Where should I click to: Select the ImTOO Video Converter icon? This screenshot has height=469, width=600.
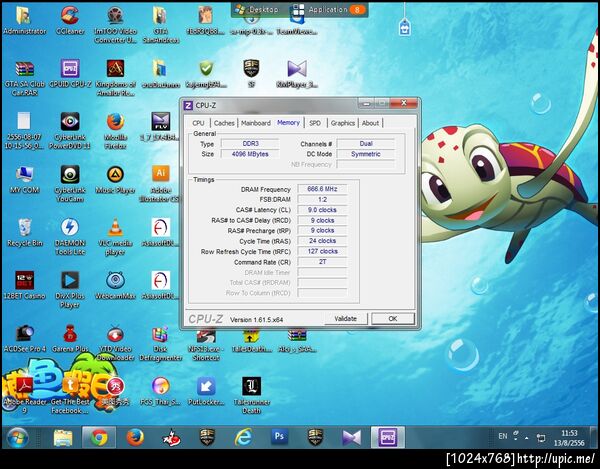point(115,25)
